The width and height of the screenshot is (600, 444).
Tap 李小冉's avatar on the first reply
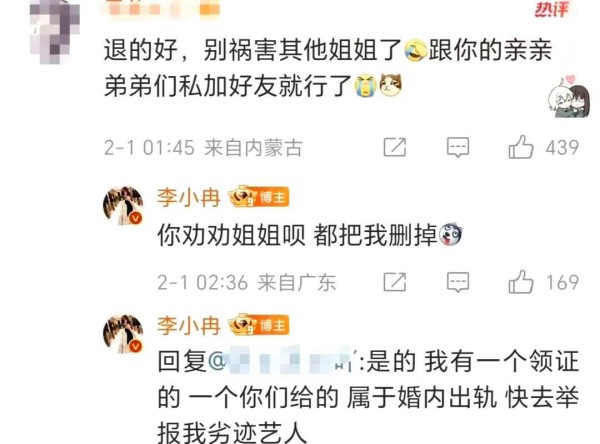tap(123, 206)
